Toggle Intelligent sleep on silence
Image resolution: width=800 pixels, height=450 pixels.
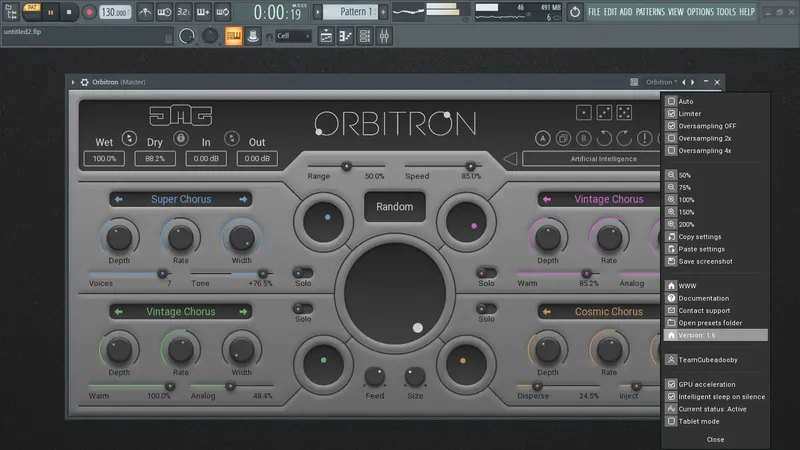pyautogui.click(x=671, y=396)
